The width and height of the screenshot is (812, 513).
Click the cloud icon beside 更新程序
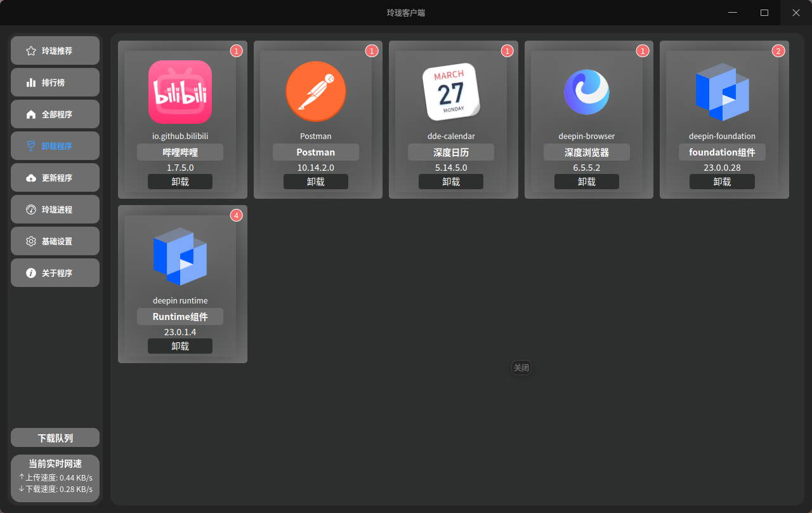pyautogui.click(x=31, y=178)
